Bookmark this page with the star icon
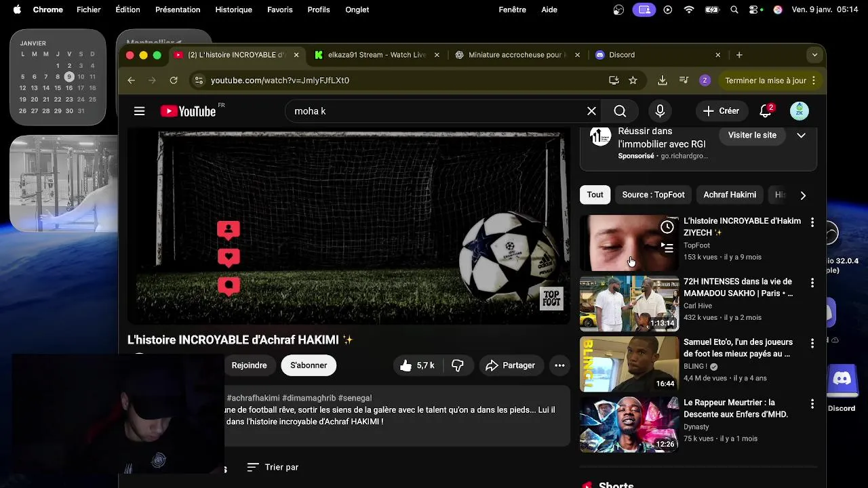Viewport: 868px width, 488px height. click(x=633, y=80)
